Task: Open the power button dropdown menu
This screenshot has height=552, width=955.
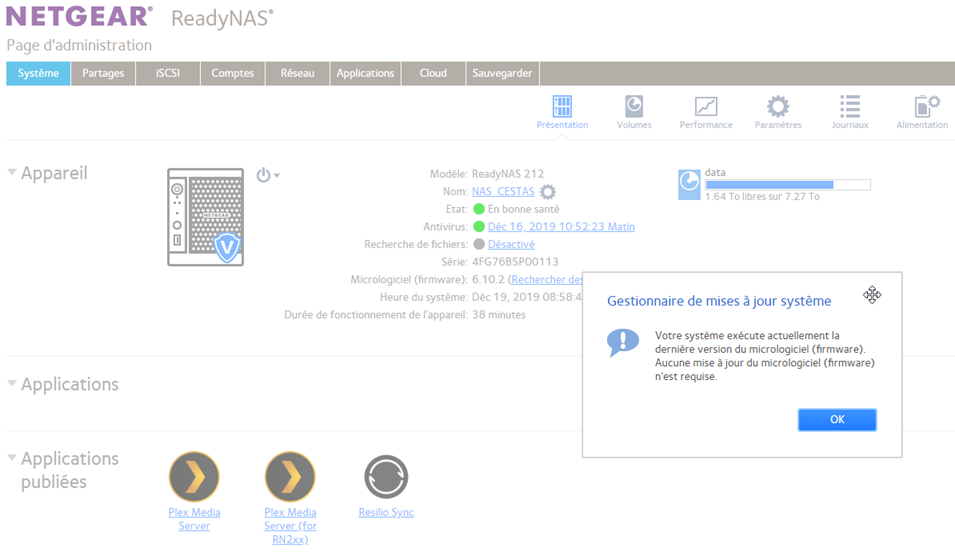Action: [x=267, y=175]
